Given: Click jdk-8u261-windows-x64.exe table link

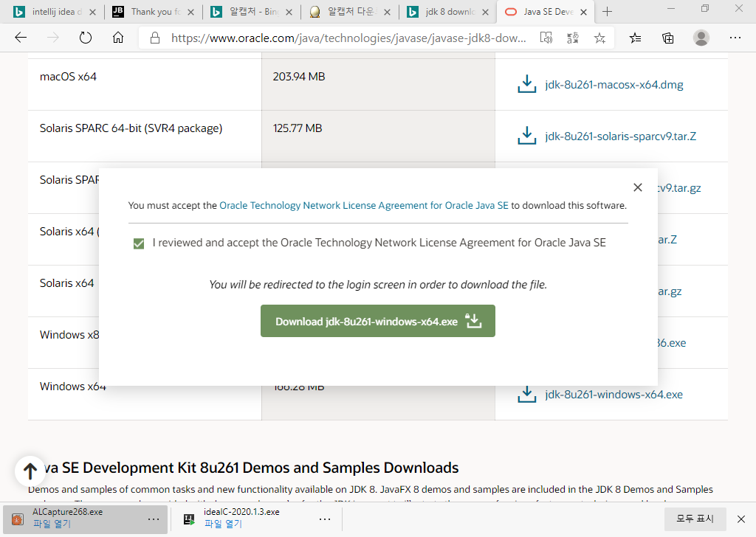Looking at the screenshot, I should (614, 395).
